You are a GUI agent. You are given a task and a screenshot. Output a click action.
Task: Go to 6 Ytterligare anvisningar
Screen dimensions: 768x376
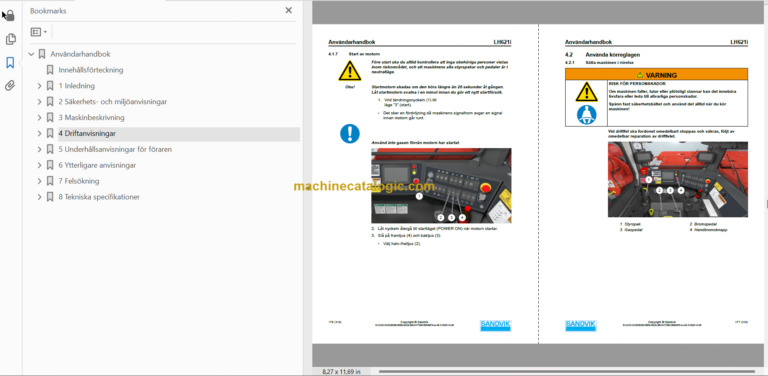click(x=97, y=165)
